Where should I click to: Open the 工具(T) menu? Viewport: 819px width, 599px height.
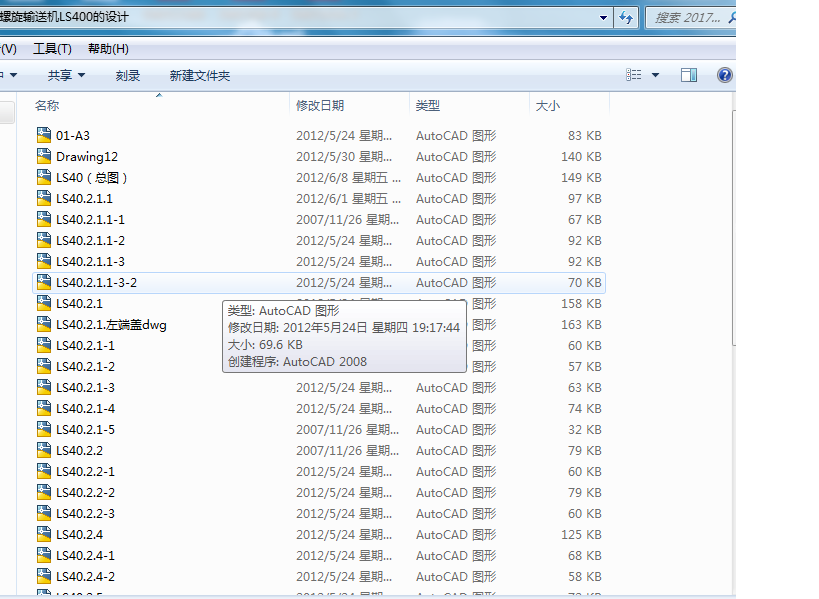coord(52,49)
